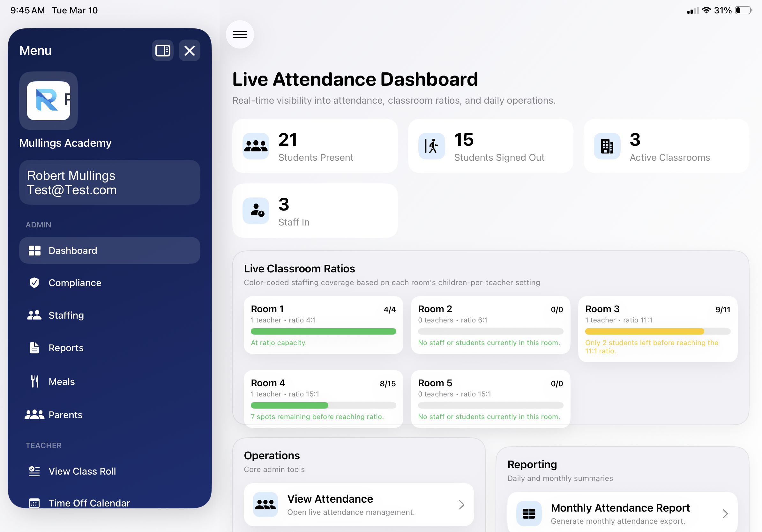Navigate to Meals
Viewport: 762px width, 532px height.
click(110, 381)
